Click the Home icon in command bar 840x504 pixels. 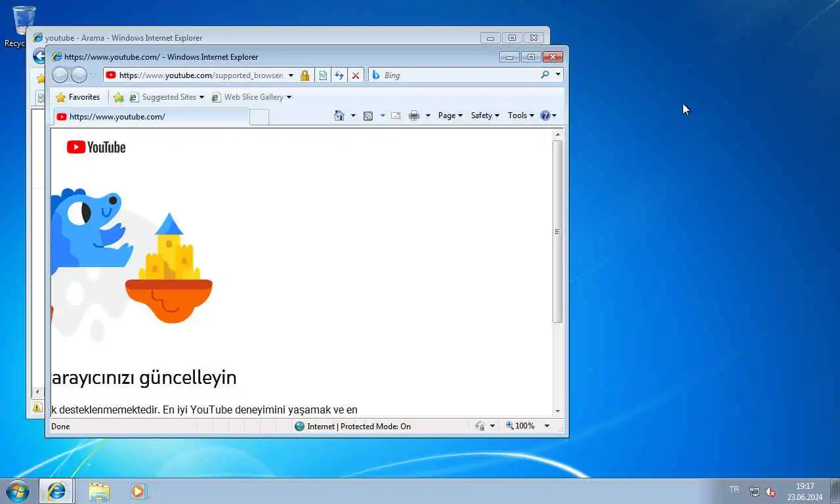pos(339,115)
